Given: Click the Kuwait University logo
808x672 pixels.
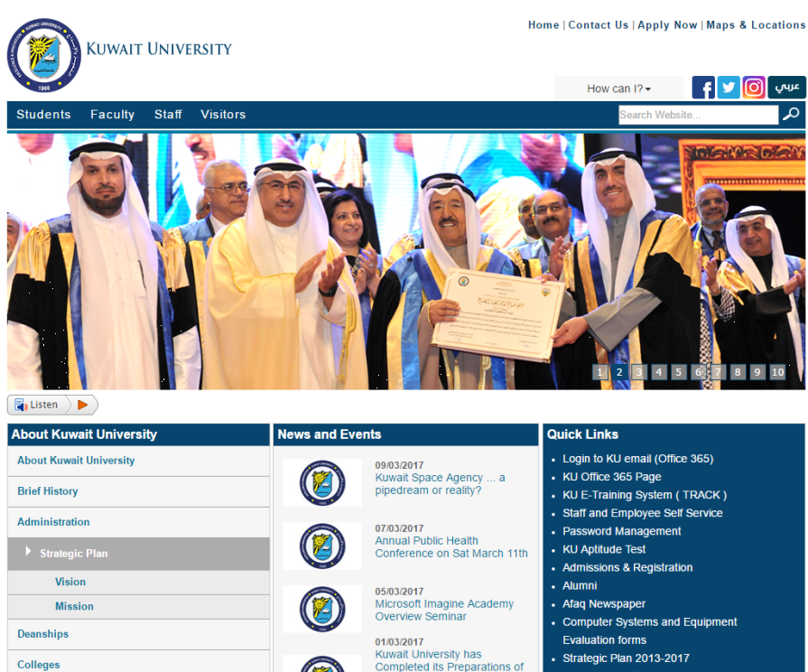Looking at the screenshot, I should (44, 55).
